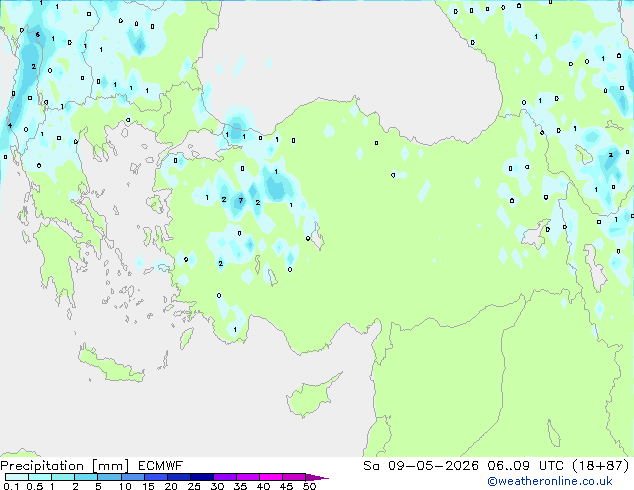Pick the 15–20 mm legend color swatch

155,477
